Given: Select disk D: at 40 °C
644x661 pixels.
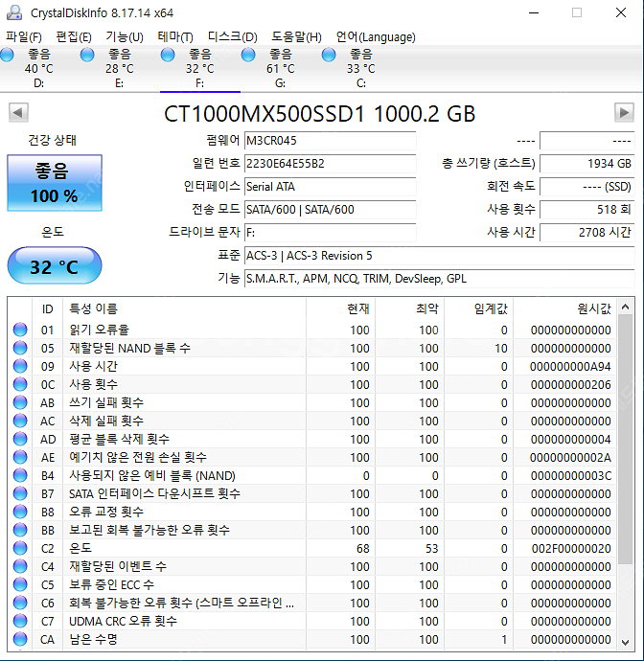Looking at the screenshot, I should 38,68.
